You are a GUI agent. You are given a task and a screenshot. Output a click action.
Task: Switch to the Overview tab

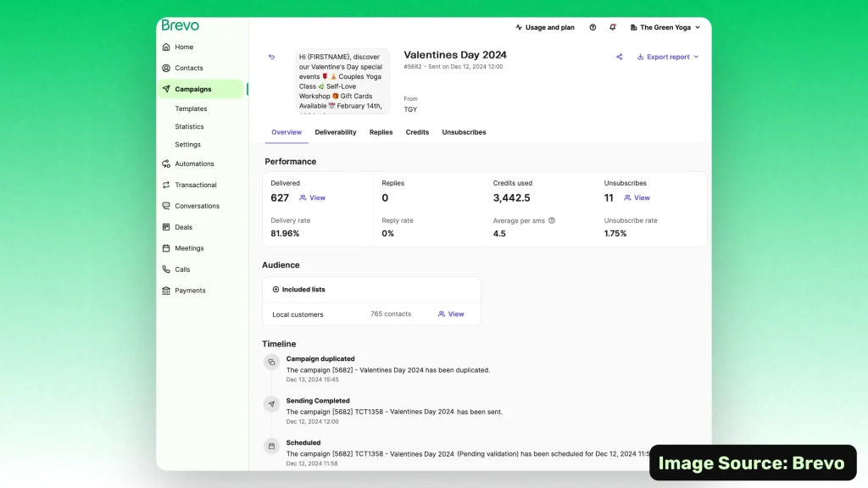[x=287, y=132]
